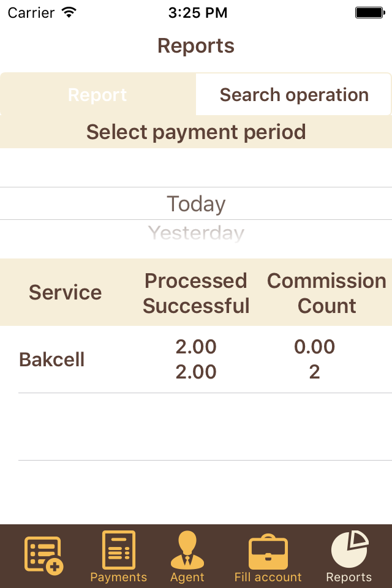Switch to the Search operation tab
The image size is (392, 588).
click(294, 95)
